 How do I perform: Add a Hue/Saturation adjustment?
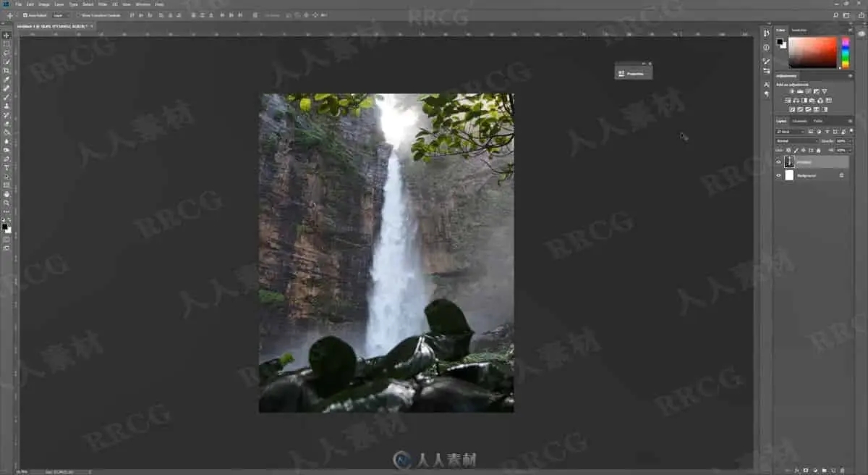coord(788,100)
